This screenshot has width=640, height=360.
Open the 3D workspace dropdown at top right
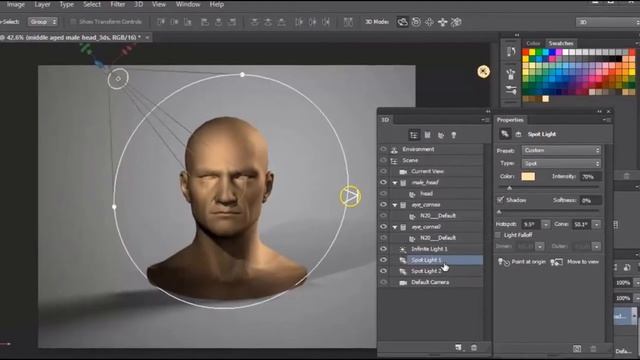tap(608, 22)
